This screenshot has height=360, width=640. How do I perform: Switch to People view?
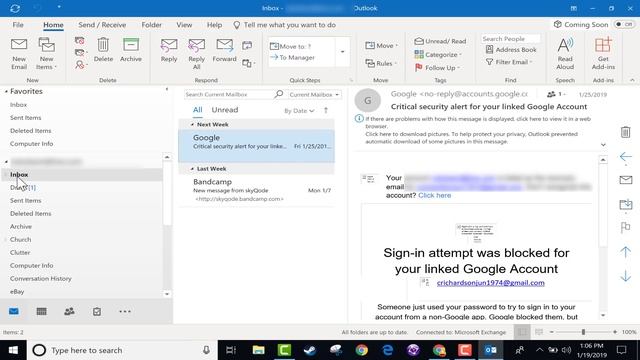tap(69, 311)
